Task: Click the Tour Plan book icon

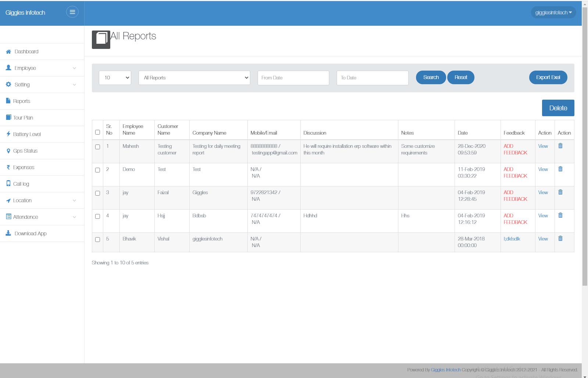Action: coord(8,117)
